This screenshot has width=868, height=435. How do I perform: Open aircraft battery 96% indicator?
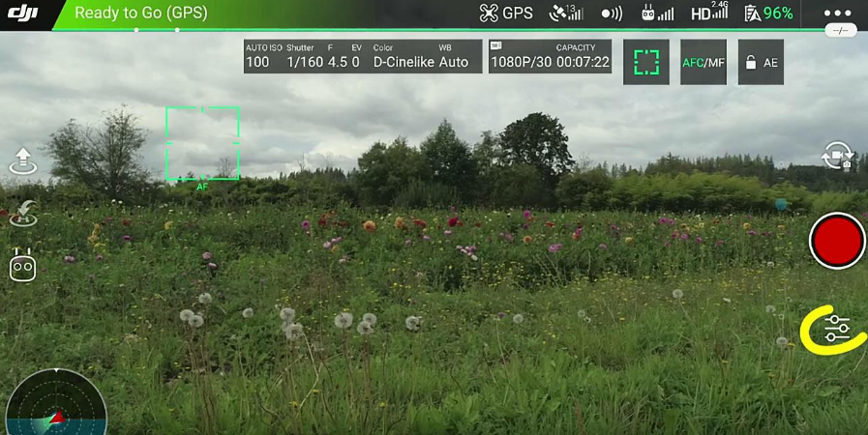point(769,14)
